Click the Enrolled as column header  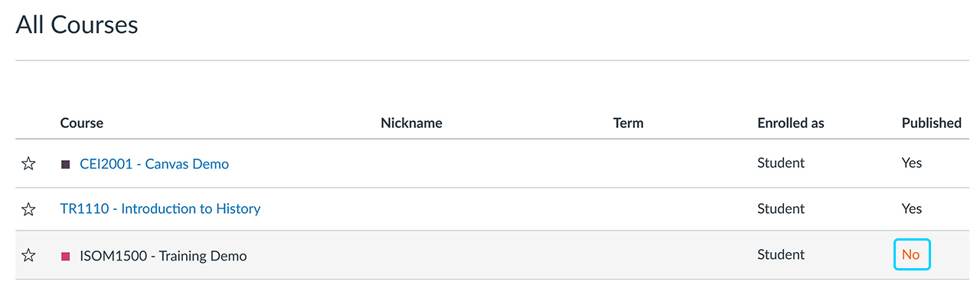[x=791, y=123]
